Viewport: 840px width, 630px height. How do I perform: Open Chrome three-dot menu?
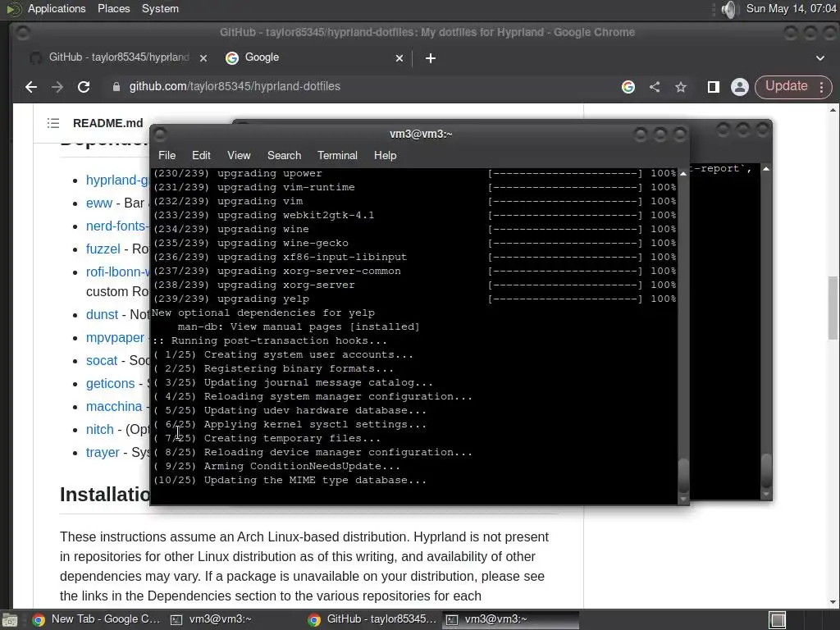click(x=822, y=87)
